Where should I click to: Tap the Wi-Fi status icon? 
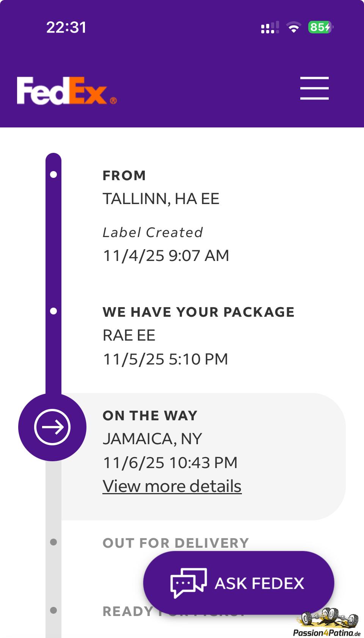(293, 27)
